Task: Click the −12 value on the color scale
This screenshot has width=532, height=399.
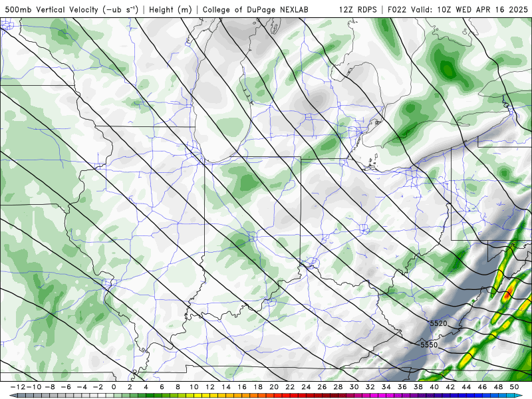Action: (x=18, y=387)
